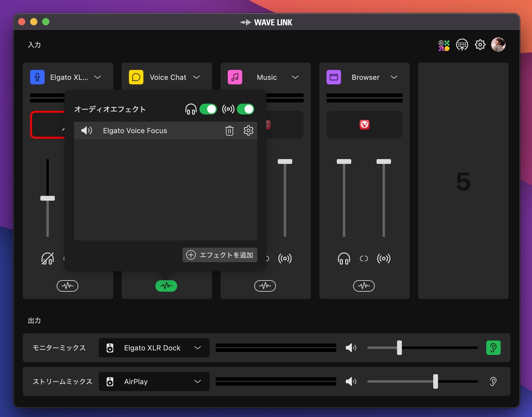Click the Stream Mix volume slider handle
Screen dimensions: 532x417
pyautogui.click(x=435, y=382)
